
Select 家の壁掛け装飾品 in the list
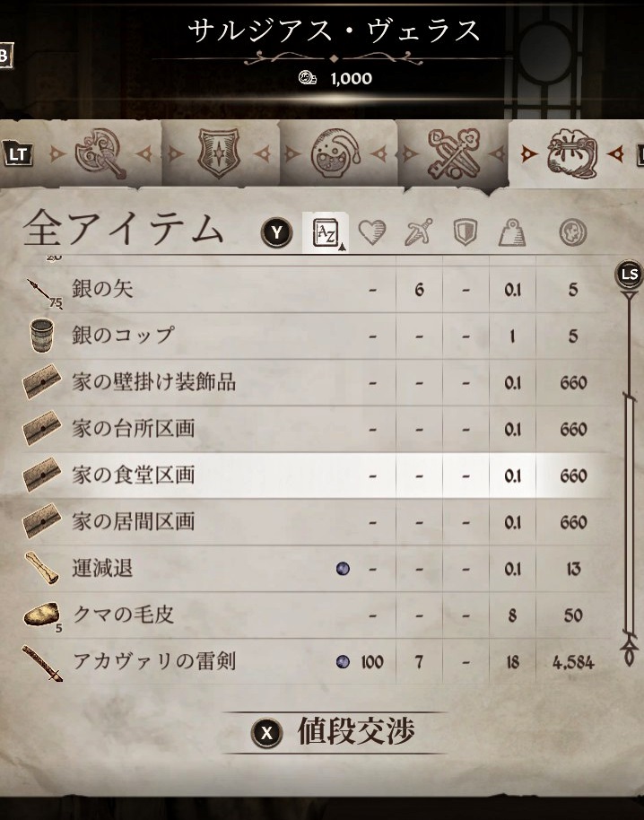coord(316,383)
